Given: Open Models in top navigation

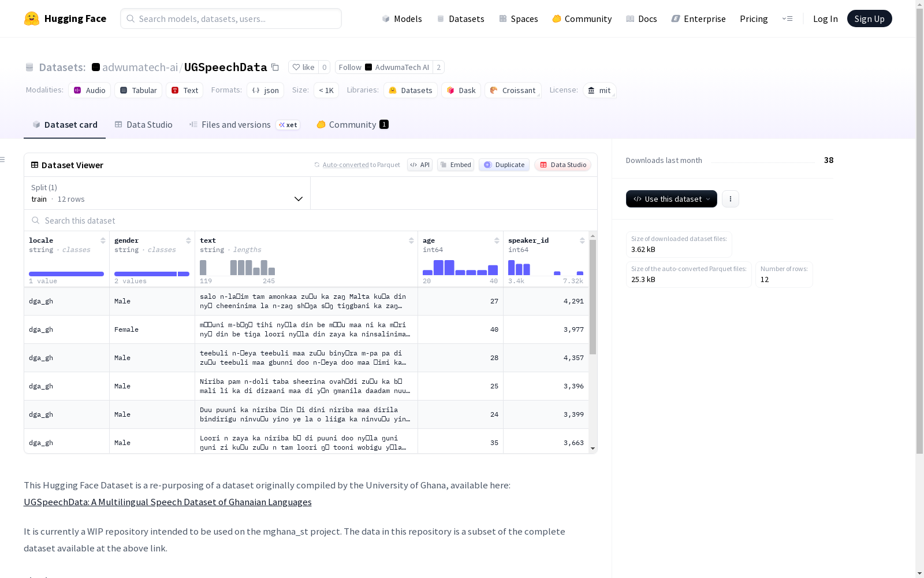Looking at the screenshot, I should [x=402, y=18].
